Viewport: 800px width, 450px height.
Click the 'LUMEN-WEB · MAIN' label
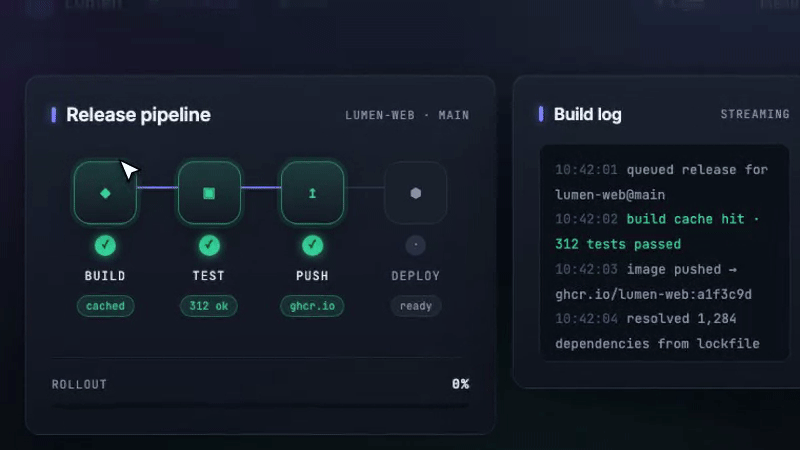(407, 115)
